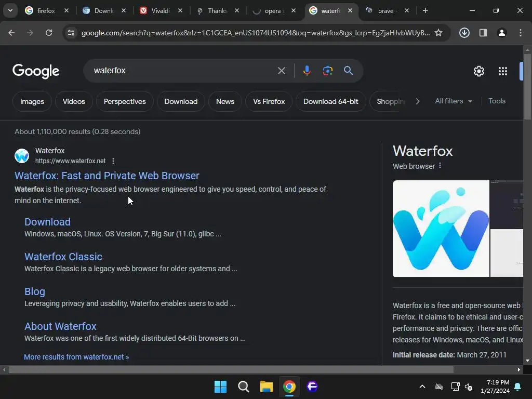
Task: Clear the search box with the X
Action: point(281,71)
